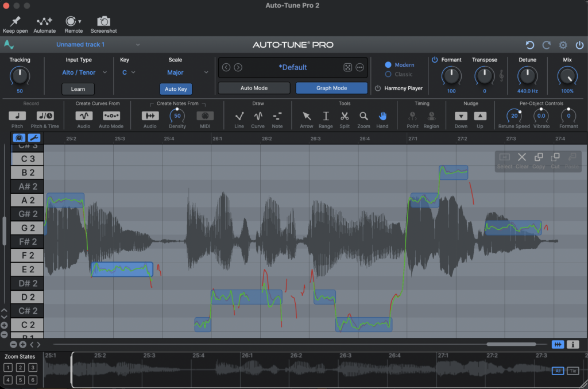Nudge the selection Down
This screenshot has width=588, height=389.
point(461,116)
